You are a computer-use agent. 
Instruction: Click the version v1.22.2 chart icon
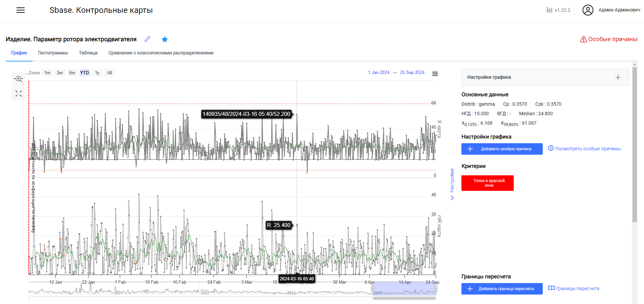click(x=549, y=10)
